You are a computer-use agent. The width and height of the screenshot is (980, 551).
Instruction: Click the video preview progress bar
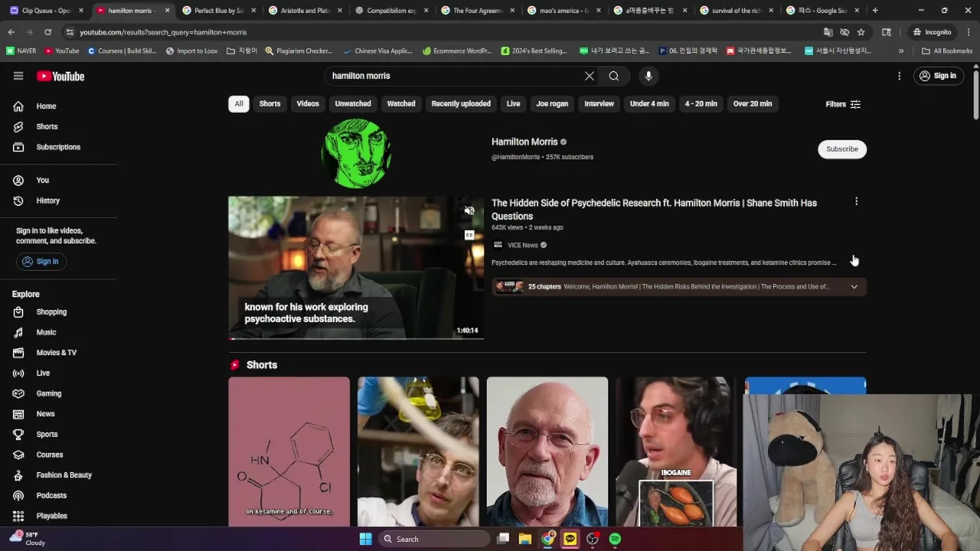click(356, 337)
